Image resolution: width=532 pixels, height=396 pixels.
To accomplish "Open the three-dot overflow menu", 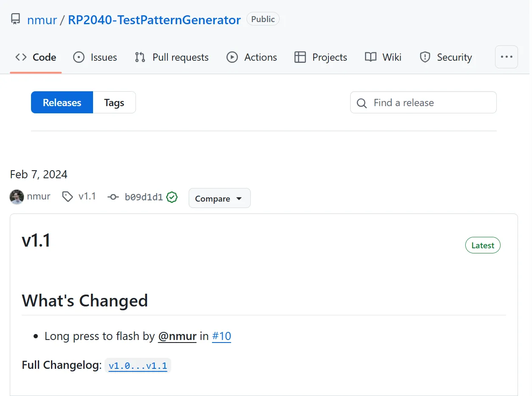I will [506, 57].
